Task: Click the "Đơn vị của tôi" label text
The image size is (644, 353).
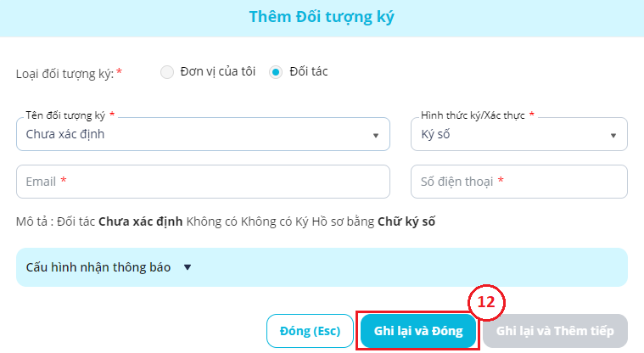Action: click(x=218, y=72)
